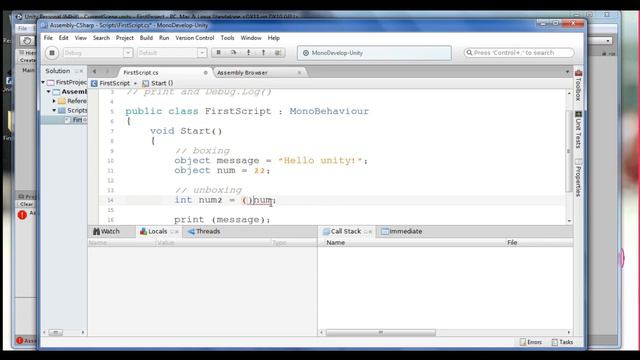
Task: Click the red error icon in Unity console
Action: point(22,215)
